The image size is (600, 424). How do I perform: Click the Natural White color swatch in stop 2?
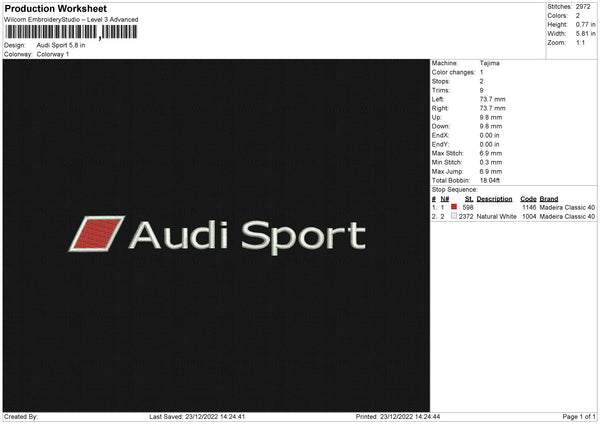454,216
